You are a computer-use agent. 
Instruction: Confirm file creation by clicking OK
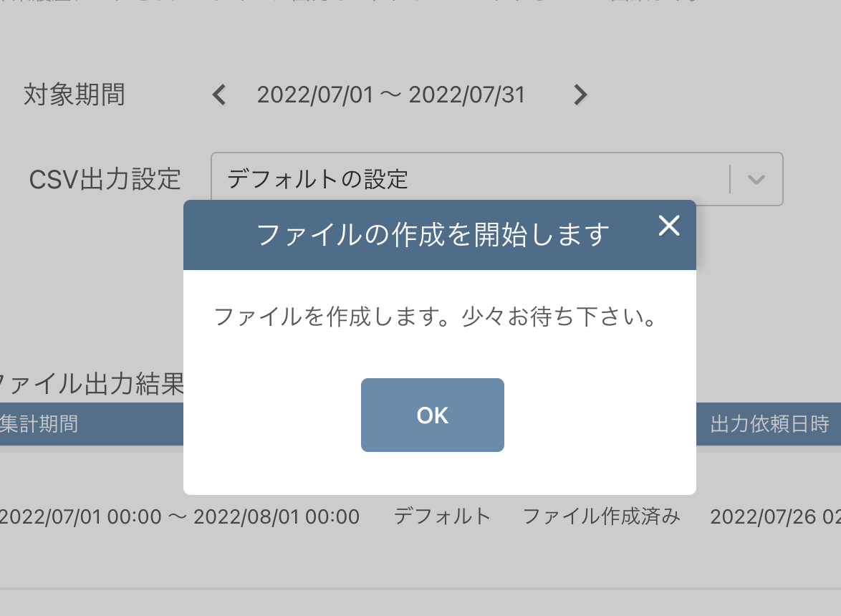[x=432, y=415]
